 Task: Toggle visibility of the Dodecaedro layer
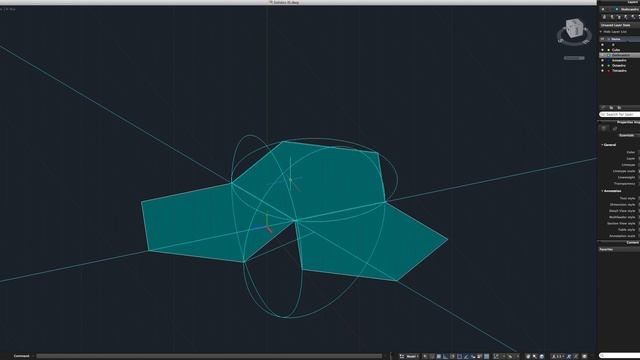pyautogui.click(x=602, y=55)
